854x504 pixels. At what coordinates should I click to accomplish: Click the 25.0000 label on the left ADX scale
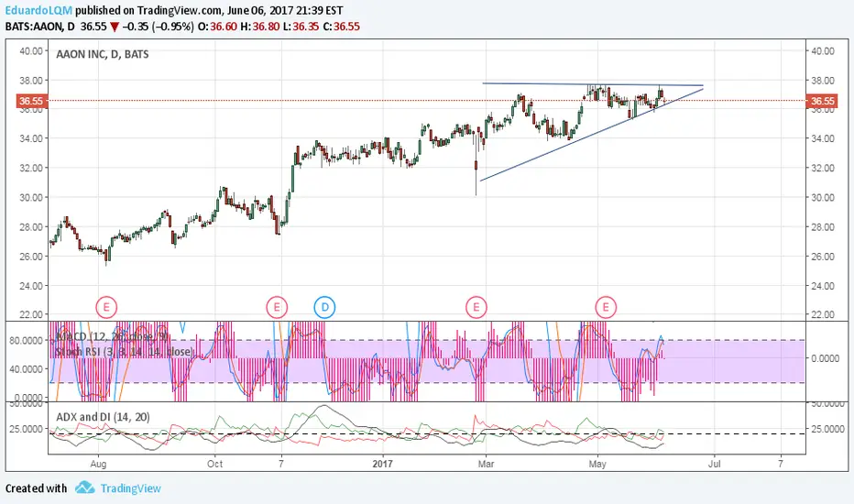(26, 428)
